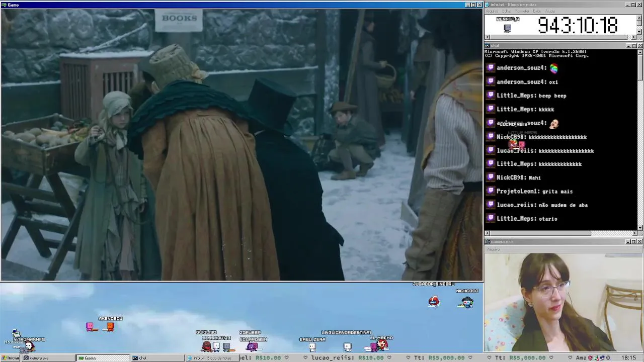Switch to the chat taskbar button

(157, 358)
